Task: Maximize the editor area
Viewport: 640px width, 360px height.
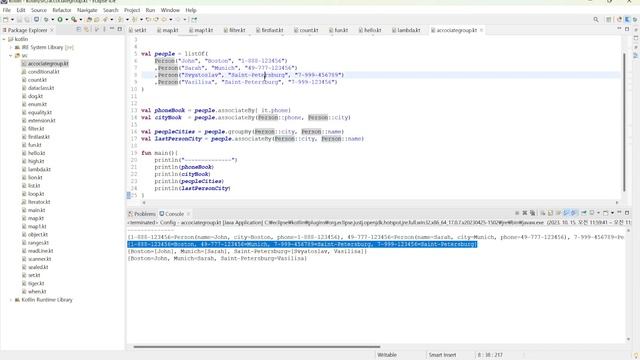Action: 627,29
